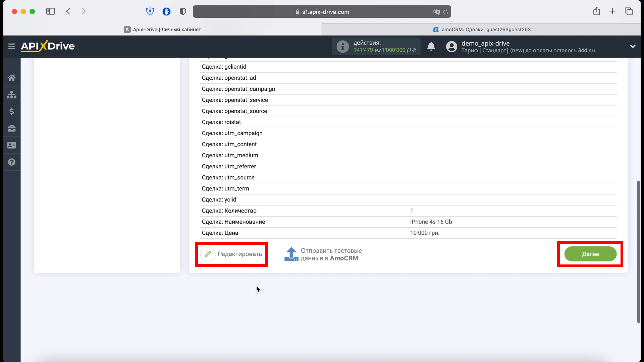
Task: Open the help question mark icon in sidebar
Action: [12, 162]
